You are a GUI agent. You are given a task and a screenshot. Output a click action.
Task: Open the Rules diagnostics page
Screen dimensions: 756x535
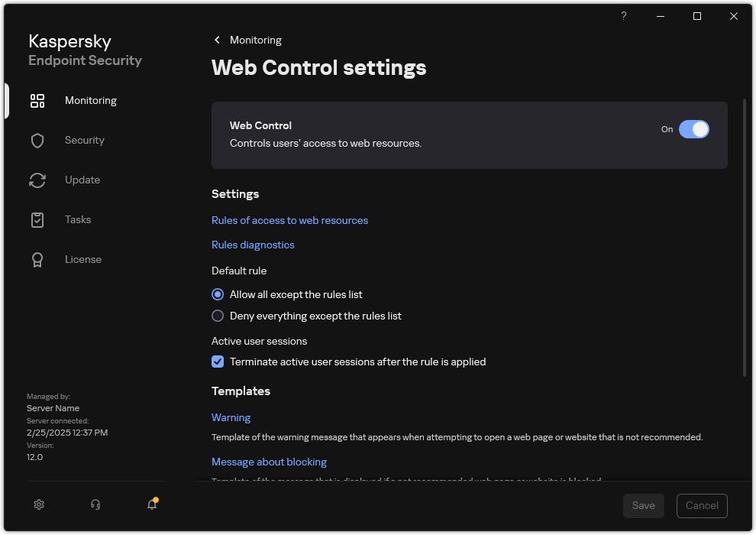click(253, 245)
